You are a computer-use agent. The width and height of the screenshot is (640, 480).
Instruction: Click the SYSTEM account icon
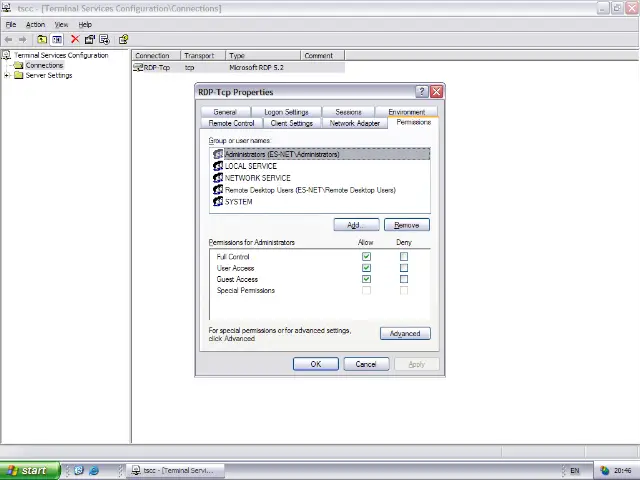tap(218, 201)
